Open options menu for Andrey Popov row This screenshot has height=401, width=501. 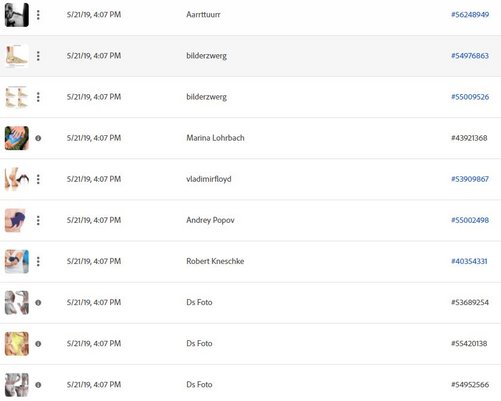(38, 220)
